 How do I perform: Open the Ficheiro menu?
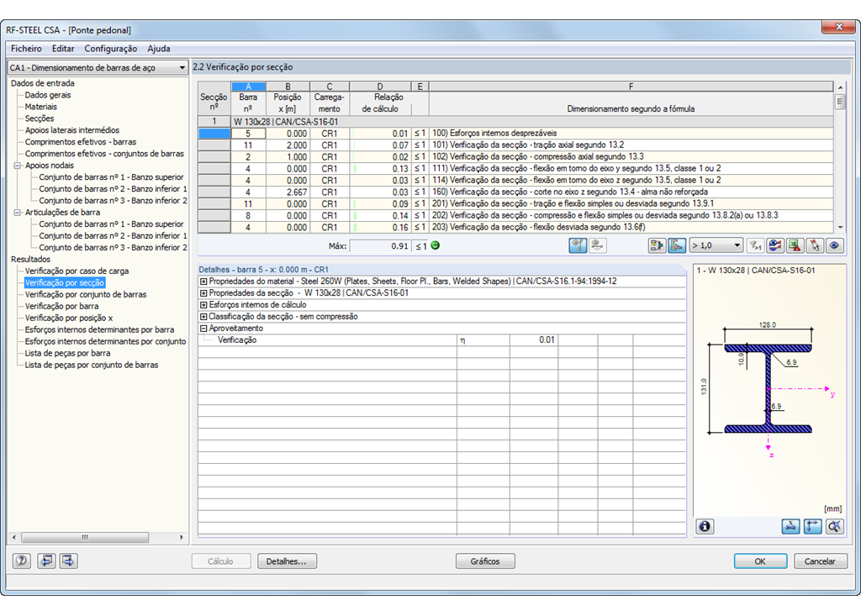[26, 48]
